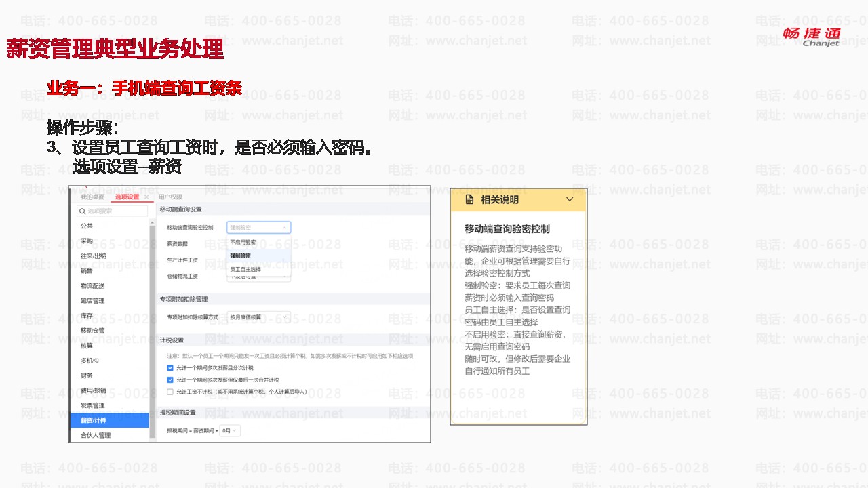This screenshot has width=868, height=488.
Task: Choose 不启用验密 from the dropdown list
Action: tap(258, 242)
